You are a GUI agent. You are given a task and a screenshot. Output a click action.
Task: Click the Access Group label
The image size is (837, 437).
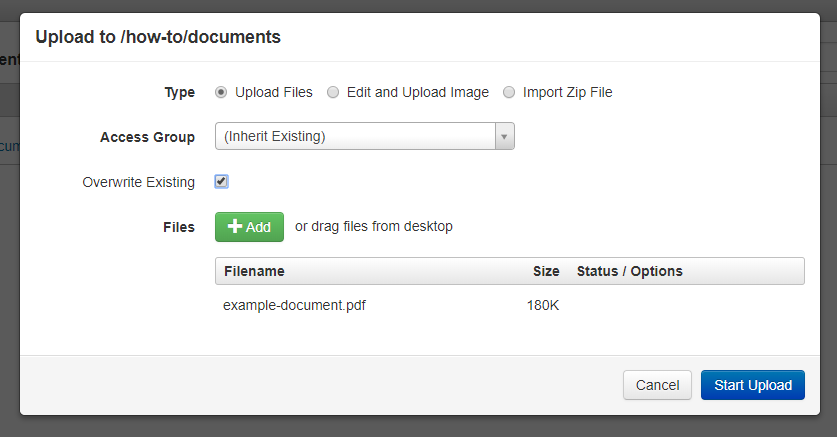click(147, 137)
